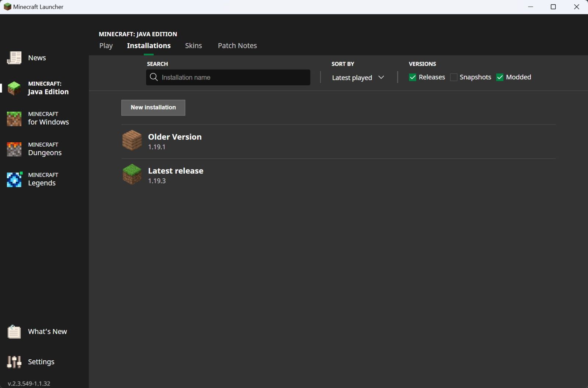Switch to the Skins tab
The width and height of the screenshot is (588, 388).
tap(193, 46)
